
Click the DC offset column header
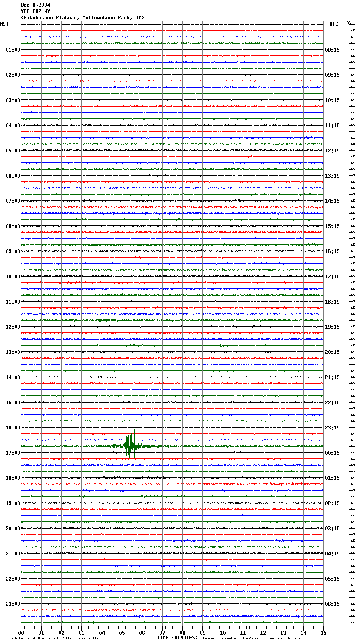click(349, 23)
